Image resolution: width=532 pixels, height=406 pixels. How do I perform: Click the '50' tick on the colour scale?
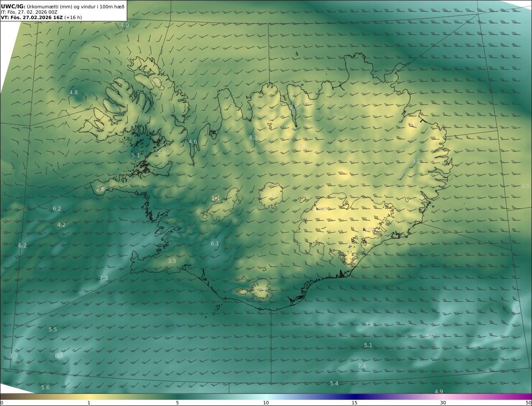tap(529, 403)
